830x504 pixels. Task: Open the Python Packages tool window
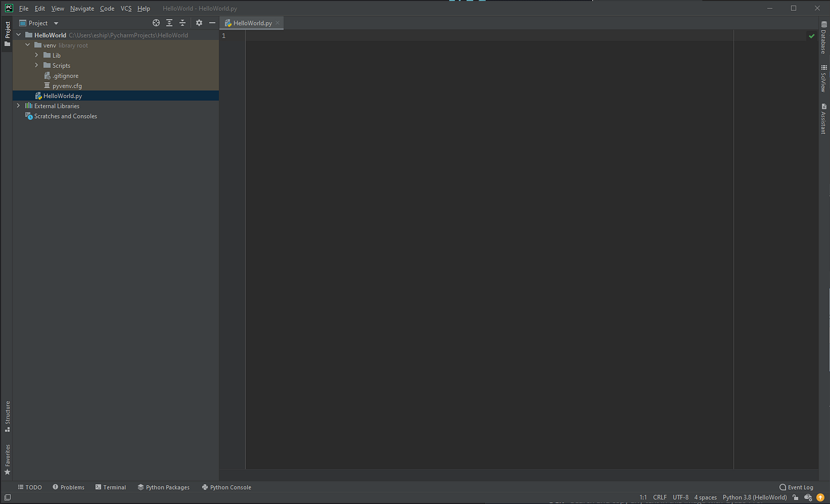click(x=164, y=487)
